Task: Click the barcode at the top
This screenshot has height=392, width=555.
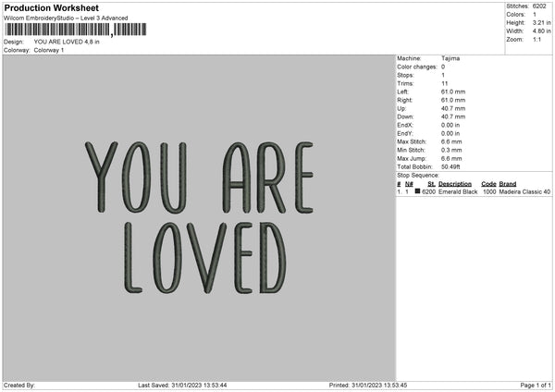Action: click(x=76, y=30)
